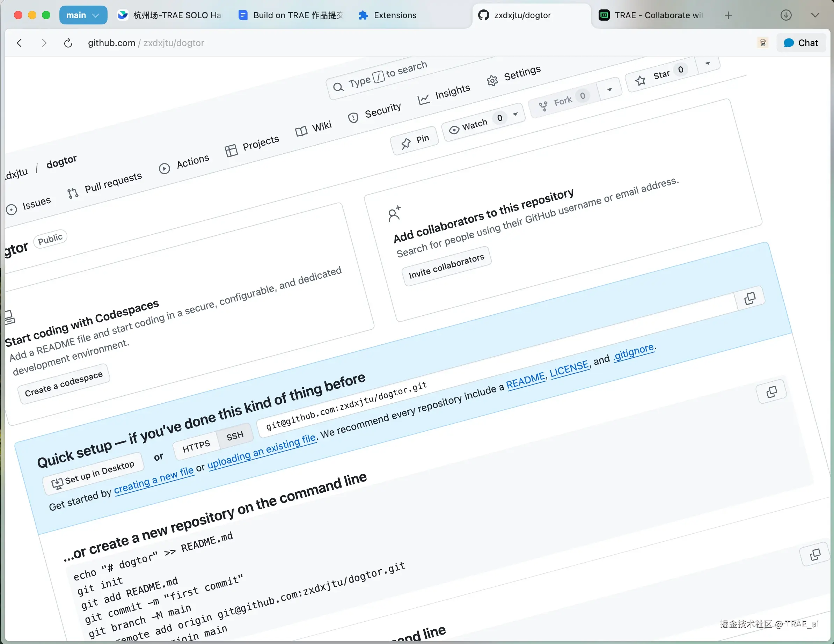Open the main branch selector dropdown
This screenshot has width=834, height=644.
(83, 15)
